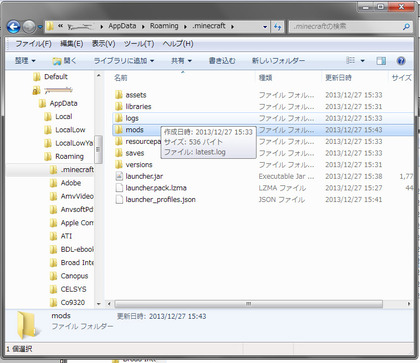This screenshot has height=363, width=420.
Task: Sort by the 名前 column header
Action: [x=121, y=78]
